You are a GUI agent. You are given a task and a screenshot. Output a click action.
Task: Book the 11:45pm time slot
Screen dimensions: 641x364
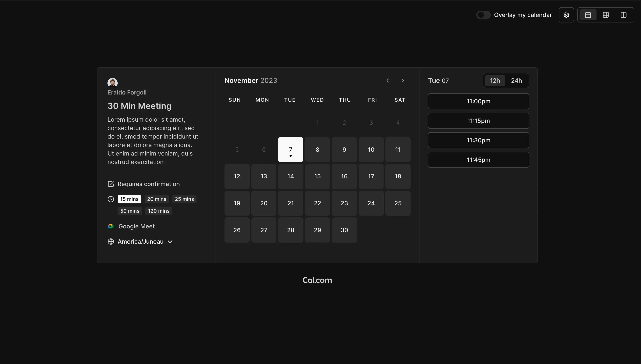click(478, 160)
